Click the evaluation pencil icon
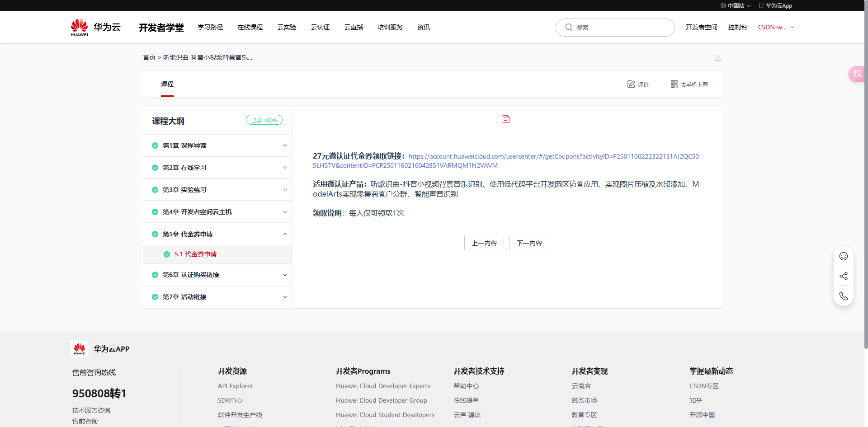 pos(631,84)
